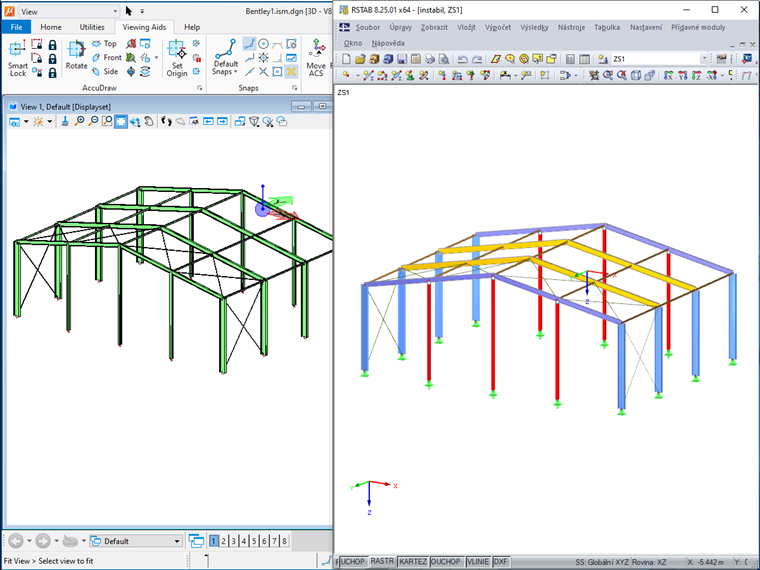Open the AccuDraw group dialog launcher
The height and width of the screenshot is (570, 760).
pyautogui.click(x=199, y=88)
